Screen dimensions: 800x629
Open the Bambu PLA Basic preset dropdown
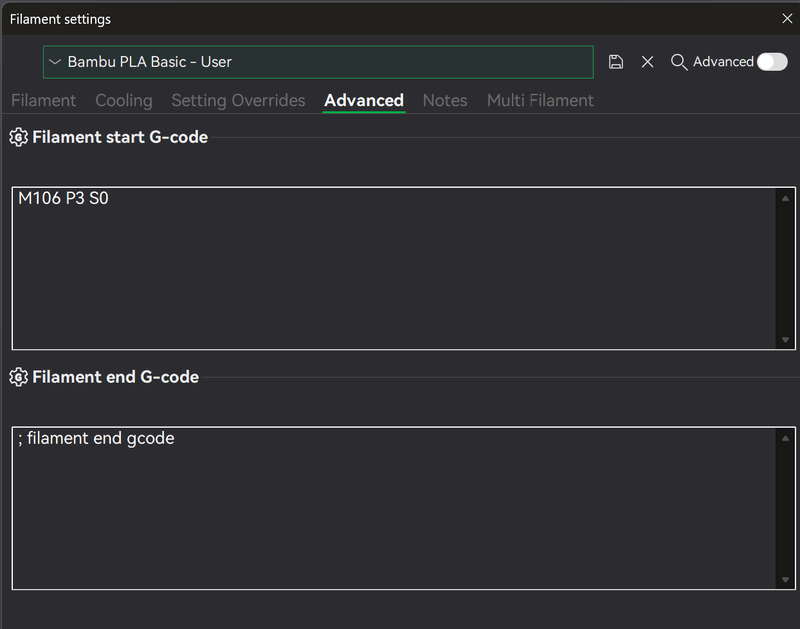[318, 62]
